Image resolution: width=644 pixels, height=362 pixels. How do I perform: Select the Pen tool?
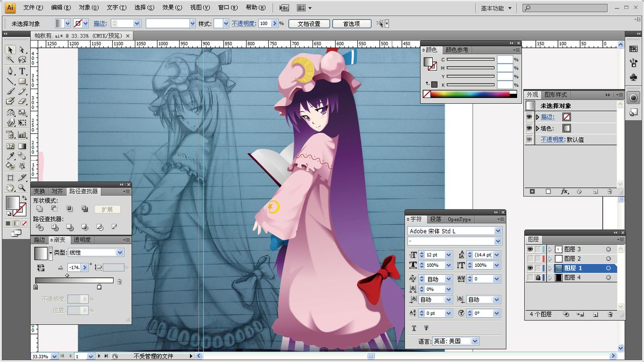[x=10, y=71]
